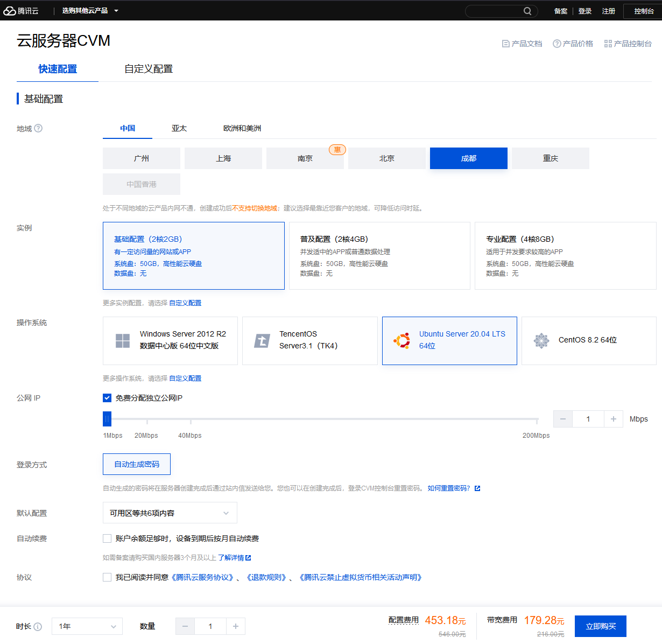662x644 pixels.
Task: Decrease bandwidth with the minus button
Action: point(563,419)
